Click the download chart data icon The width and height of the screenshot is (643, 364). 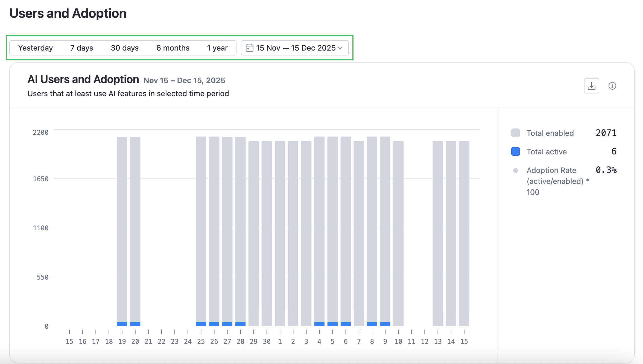[591, 86]
